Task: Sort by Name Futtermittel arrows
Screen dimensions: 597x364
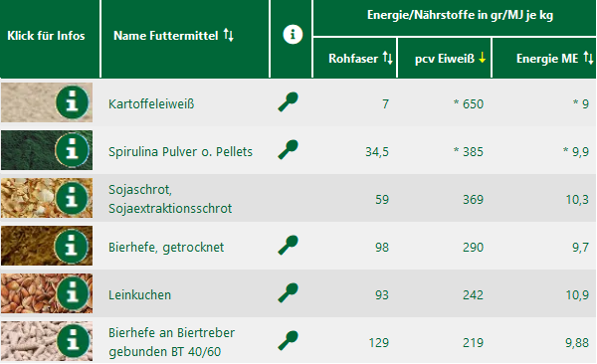Action: point(229,35)
